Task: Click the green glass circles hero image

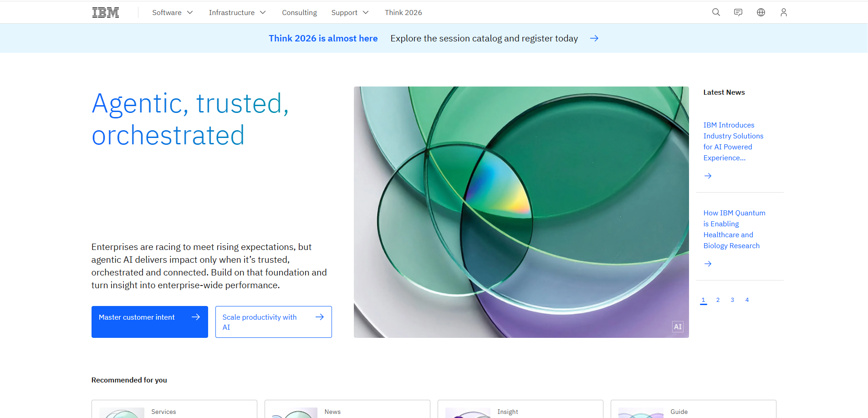Action: (x=521, y=212)
